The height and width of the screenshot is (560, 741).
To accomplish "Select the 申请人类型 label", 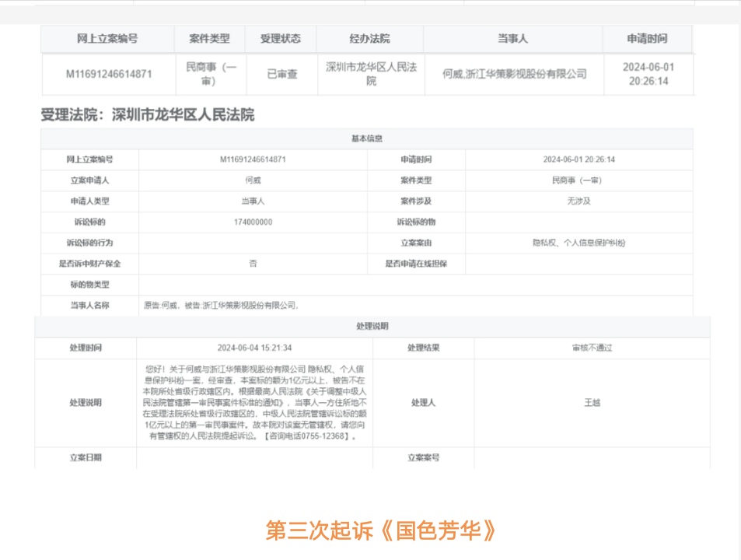I will [x=89, y=201].
